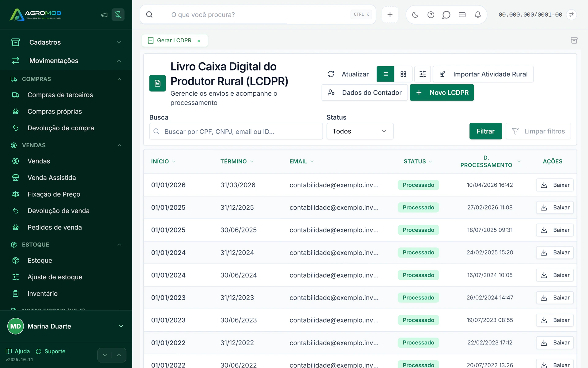Click the archive box icon at tab bar right
This screenshot has width=588, height=368.
pos(574,40)
